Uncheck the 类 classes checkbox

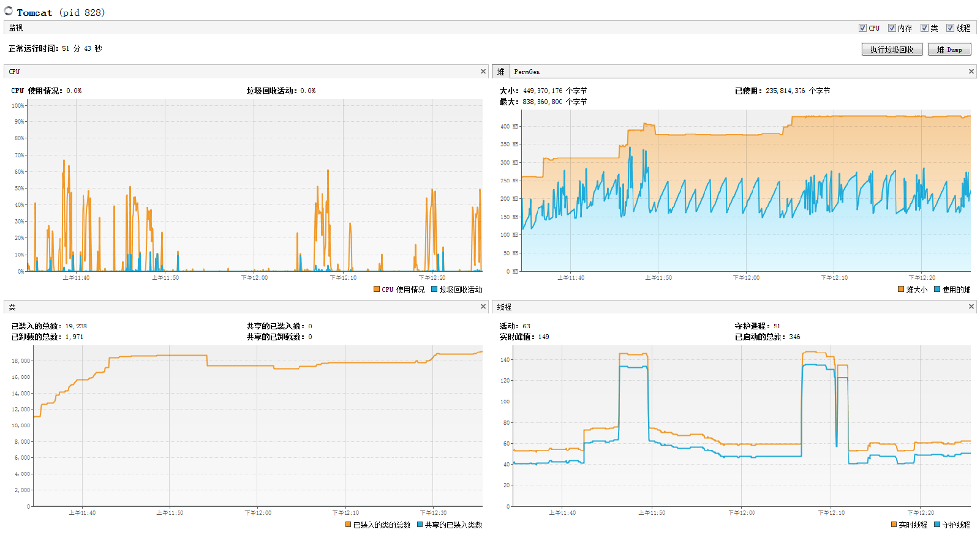tap(924, 28)
